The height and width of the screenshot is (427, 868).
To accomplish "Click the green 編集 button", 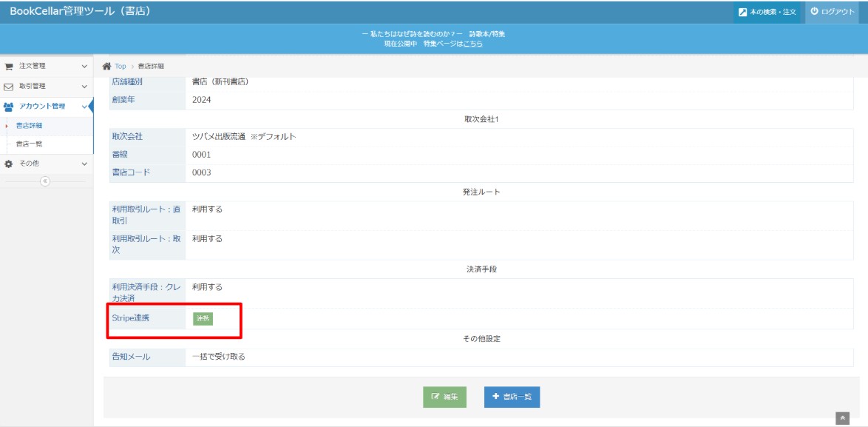I will tap(444, 397).
